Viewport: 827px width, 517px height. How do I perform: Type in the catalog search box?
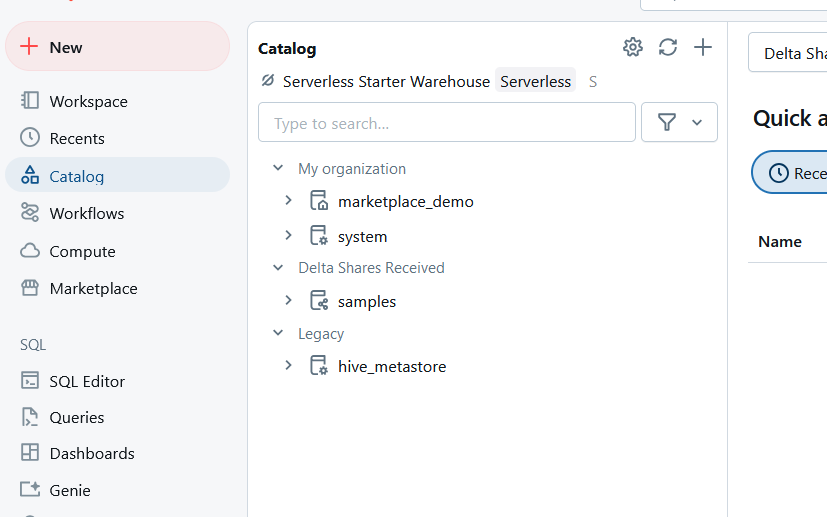(x=446, y=123)
